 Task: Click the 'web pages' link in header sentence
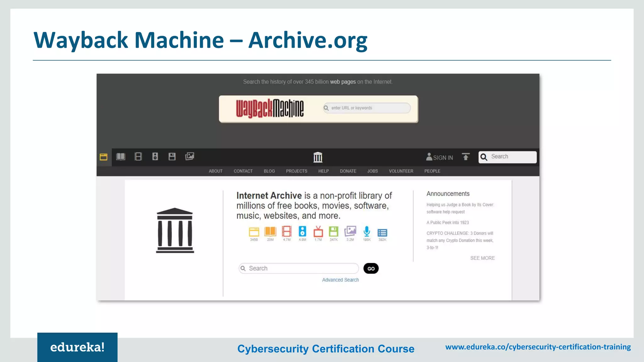[343, 82]
